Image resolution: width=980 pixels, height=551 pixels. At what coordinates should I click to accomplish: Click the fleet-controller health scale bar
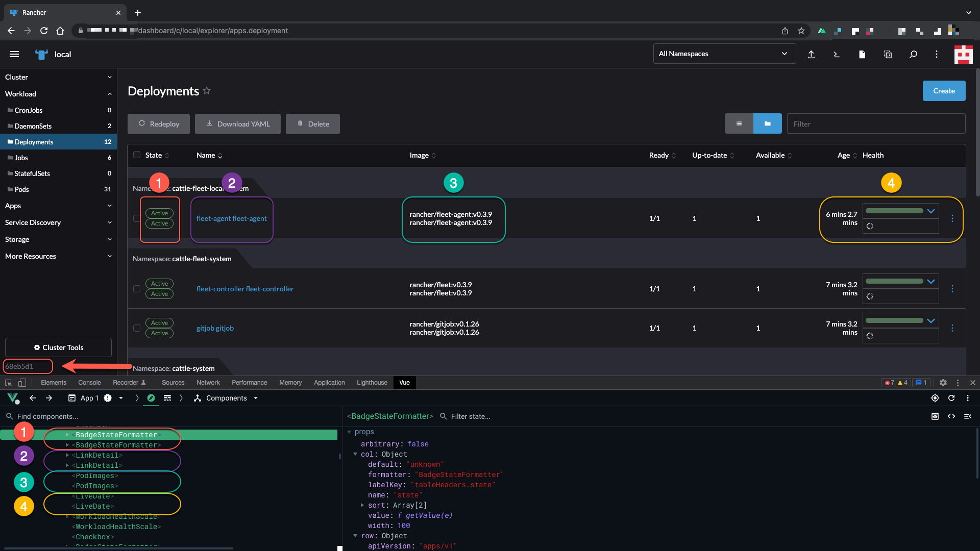click(896, 281)
